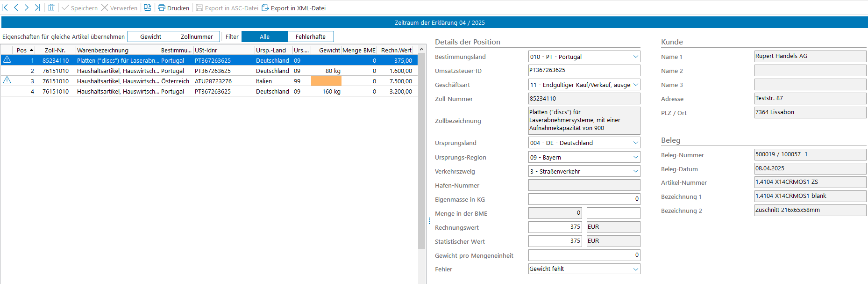Click the orange highlighted weight cell
This screenshot has height=284, width=868.
coord(326,81)
